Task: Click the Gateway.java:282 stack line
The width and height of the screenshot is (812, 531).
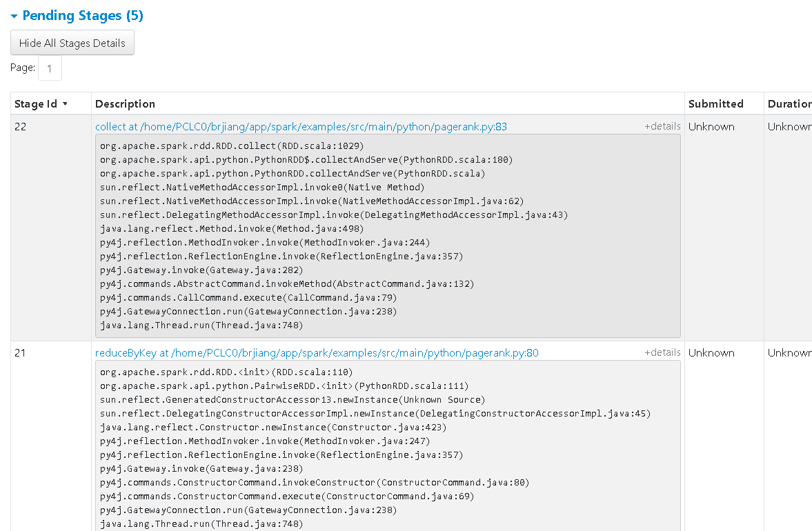Action: point(201,270)
